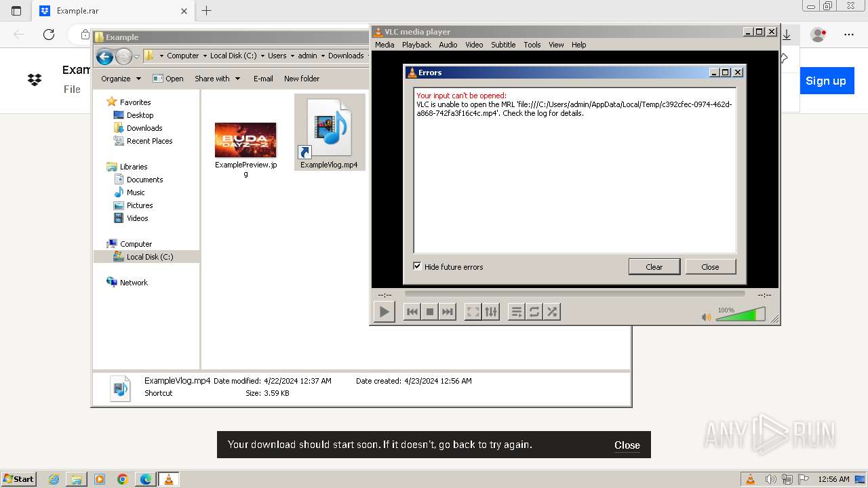Open browser settings and more menu
Screen dimensions: 868x488
point(849,35)
